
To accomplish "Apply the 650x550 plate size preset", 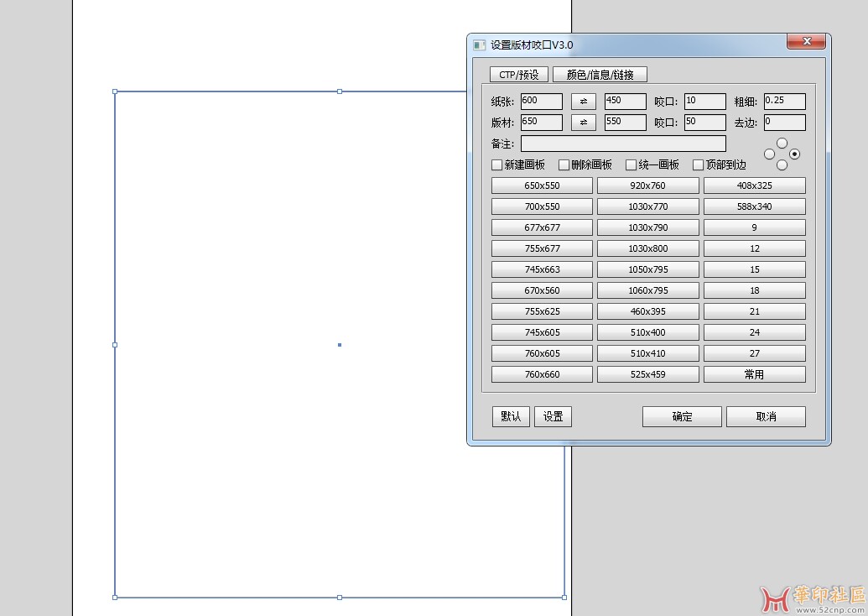I will tap(542, 185).
